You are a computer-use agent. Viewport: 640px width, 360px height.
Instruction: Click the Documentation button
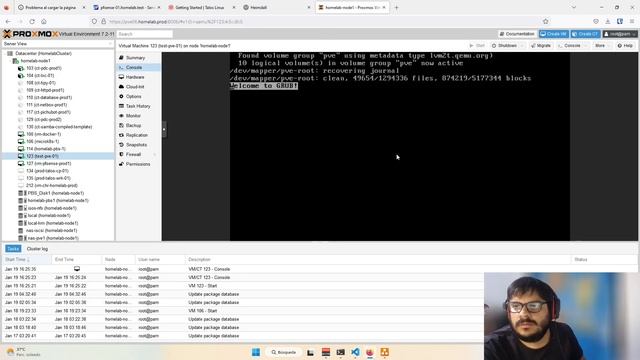[x=517, y=34]
